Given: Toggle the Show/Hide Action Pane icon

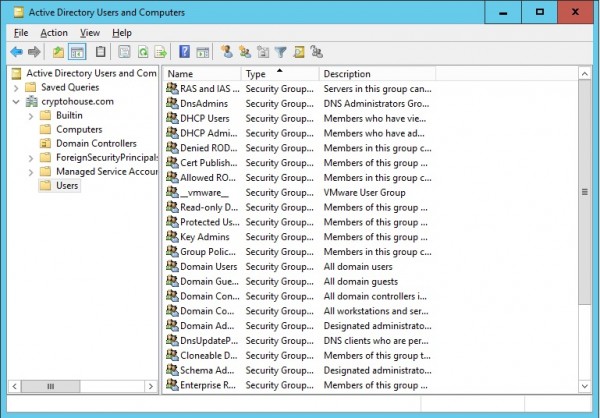Looking at the screenshot, I should (x=203, y=52).
